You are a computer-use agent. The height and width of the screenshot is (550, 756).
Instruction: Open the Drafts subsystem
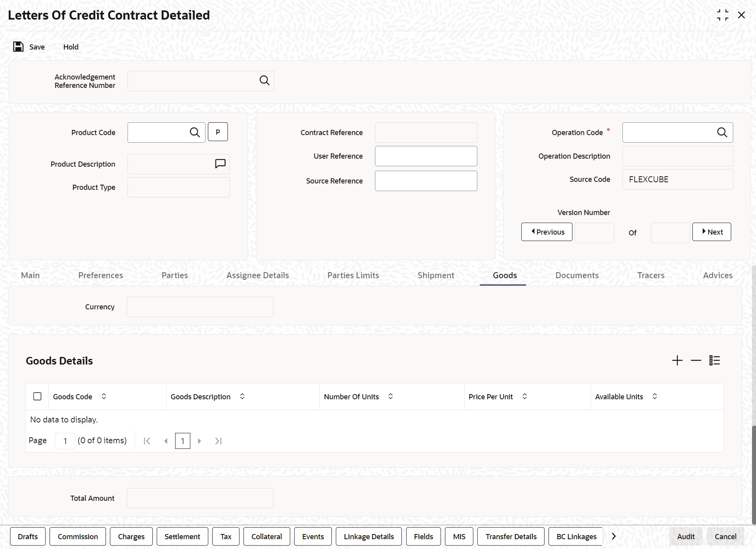(x=28, y=536)
